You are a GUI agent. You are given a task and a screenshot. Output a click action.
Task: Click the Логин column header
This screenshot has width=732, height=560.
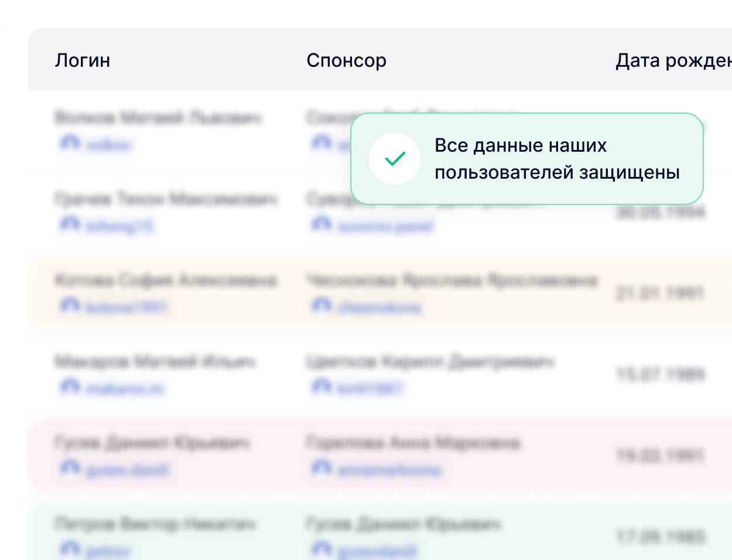(x=83, y=60)
